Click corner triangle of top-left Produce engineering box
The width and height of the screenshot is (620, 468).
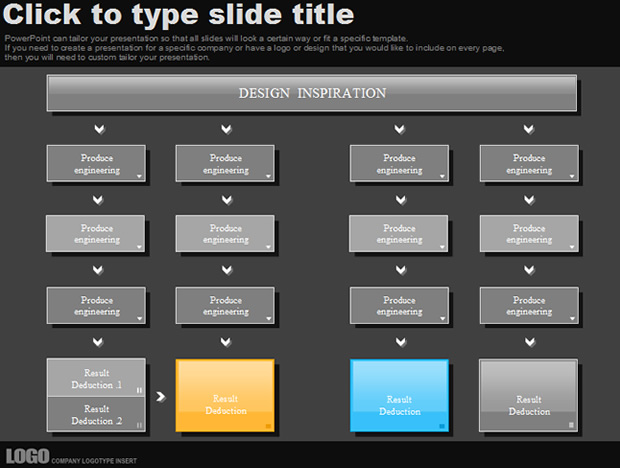[x=139, y=175]
